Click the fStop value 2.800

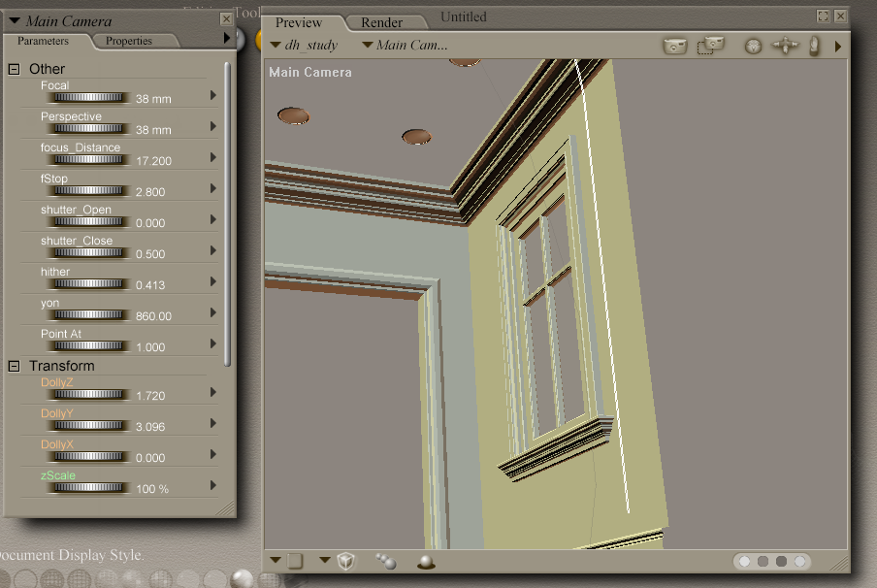(x=150, y=192)
